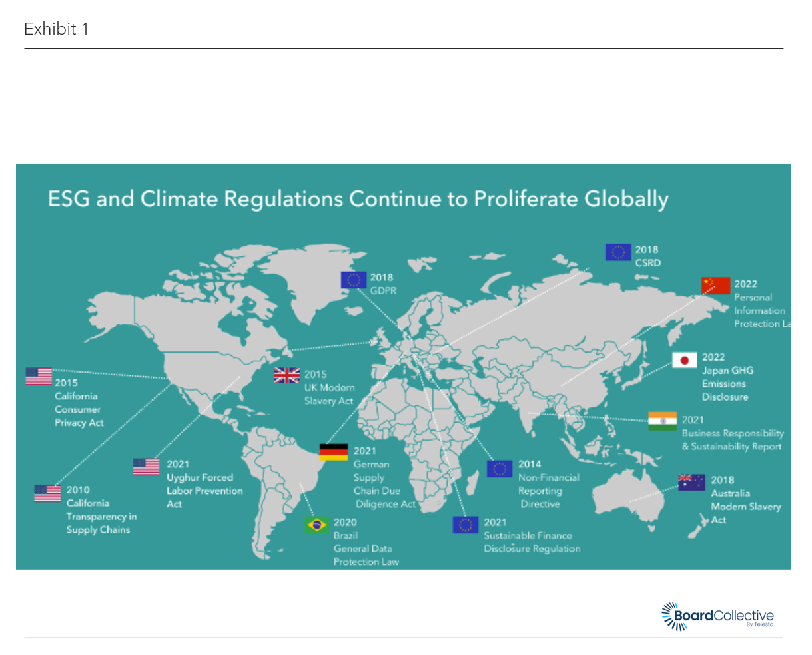Select the EU flag beside Non-Financial Reporting Directive
Image resolution: width=812 pixels, height=655 pixels.
point(499,469)
